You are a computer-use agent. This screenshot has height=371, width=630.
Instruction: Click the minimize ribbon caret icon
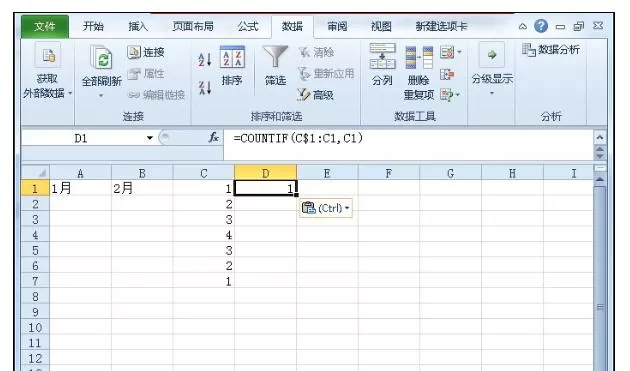[522, 27]
